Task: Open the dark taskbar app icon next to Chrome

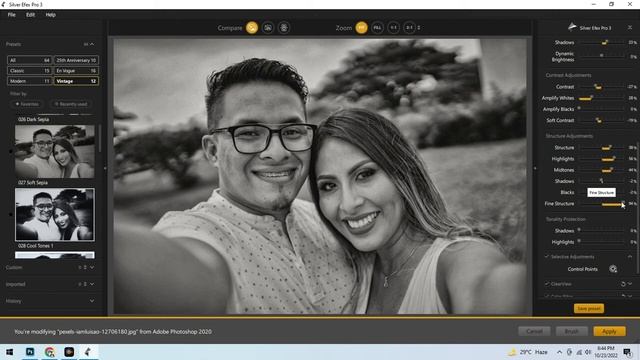Action: [69, 352]
